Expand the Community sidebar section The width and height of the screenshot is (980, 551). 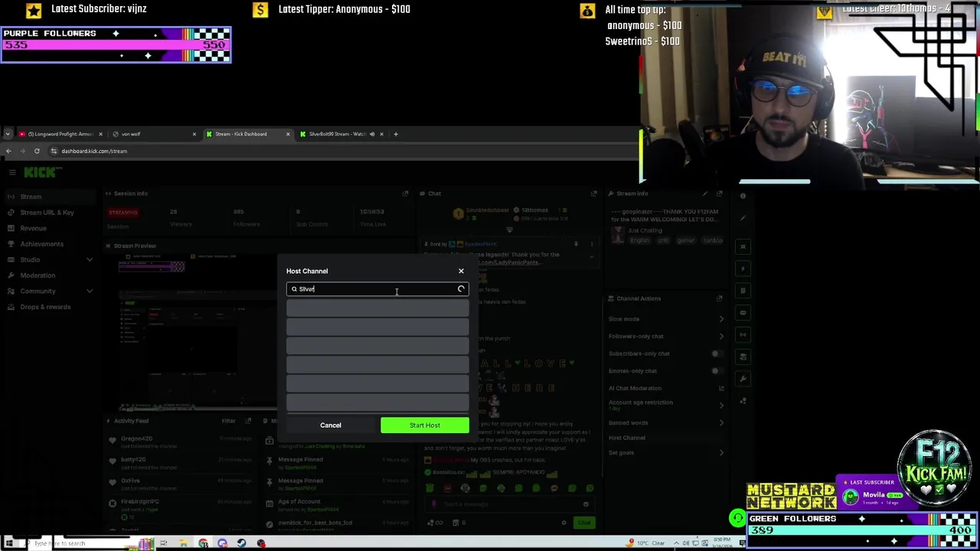tap(89, 291)
